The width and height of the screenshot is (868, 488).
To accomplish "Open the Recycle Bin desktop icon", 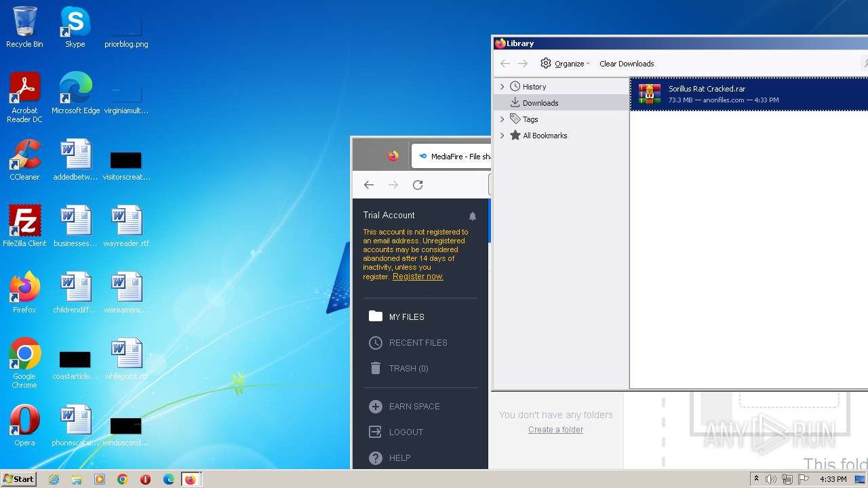I will (24, 27).
